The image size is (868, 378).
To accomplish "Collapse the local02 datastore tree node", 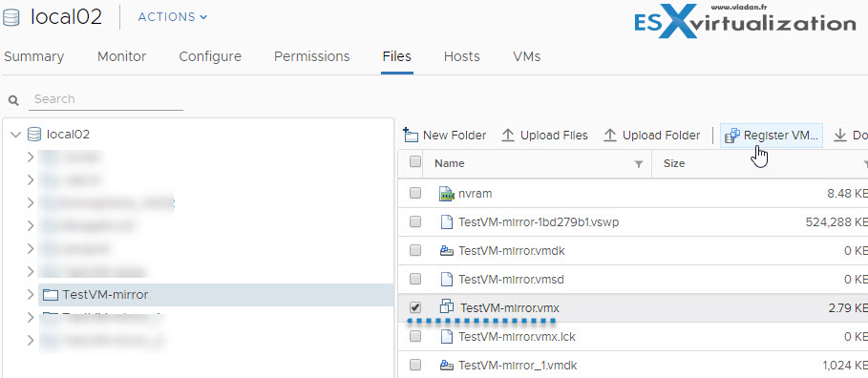I will click(16, 134).
